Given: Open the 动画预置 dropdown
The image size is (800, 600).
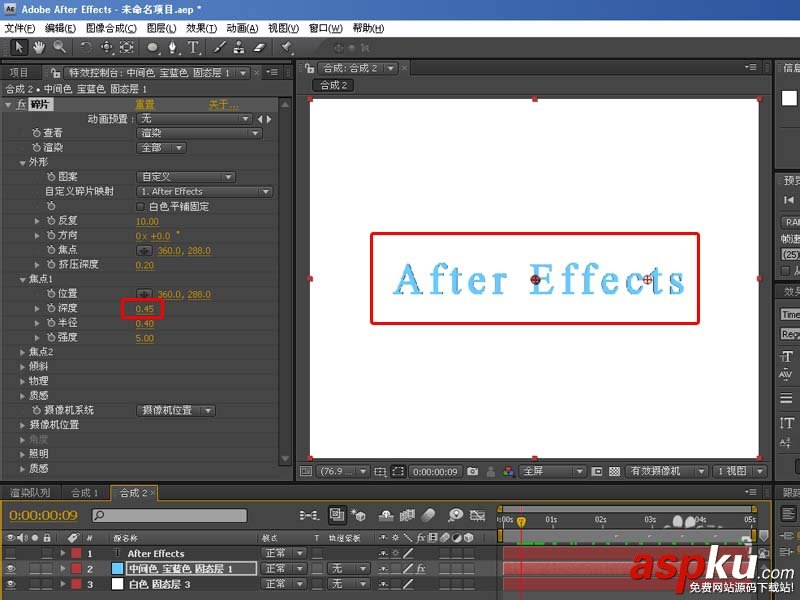Looking at the screenshot, I should pyautogui.click(x=194, y=119).
